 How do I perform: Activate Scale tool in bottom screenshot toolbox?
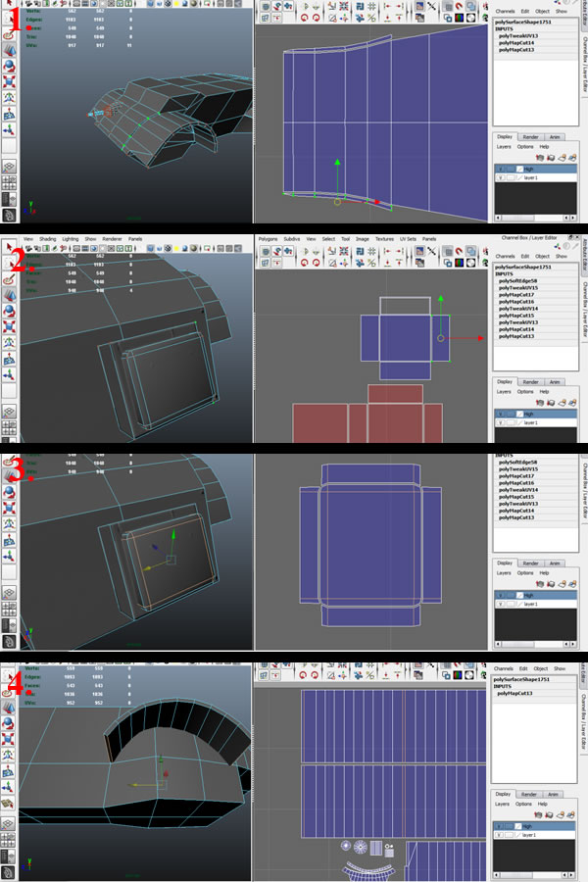[x=9, y=739]
